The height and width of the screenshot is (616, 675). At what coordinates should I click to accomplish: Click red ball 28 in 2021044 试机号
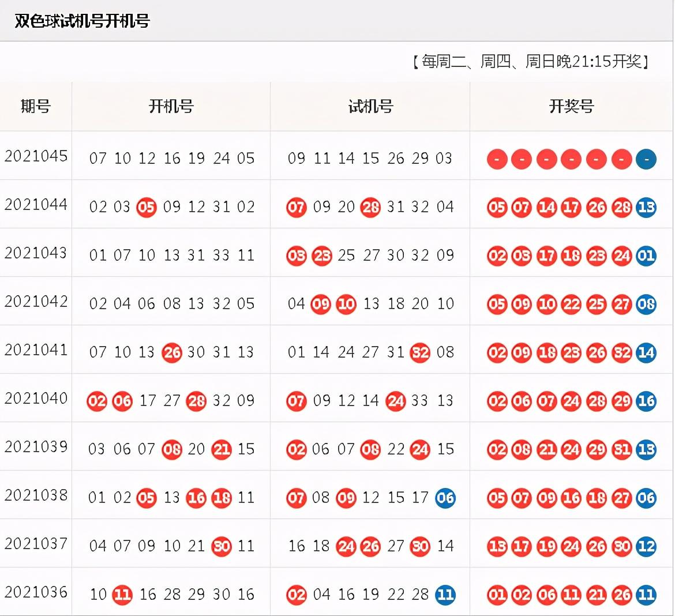tap(370, 208)
